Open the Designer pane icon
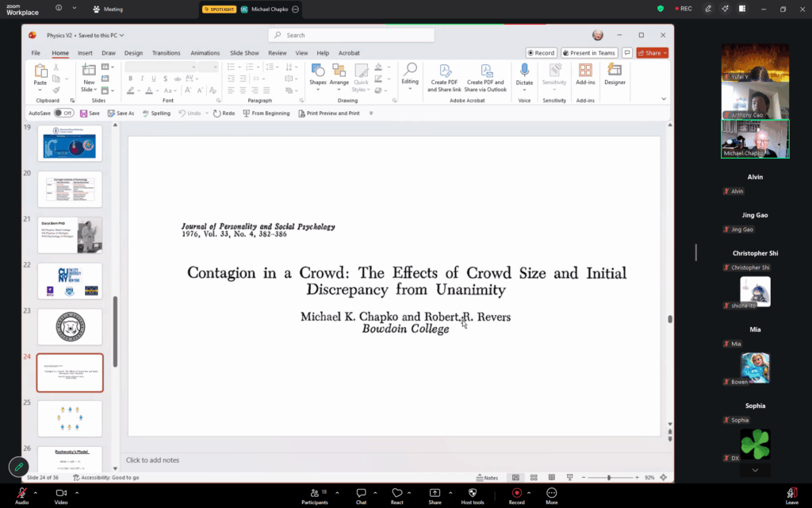This screenshot has height=508, width=812. coord(615,71)
